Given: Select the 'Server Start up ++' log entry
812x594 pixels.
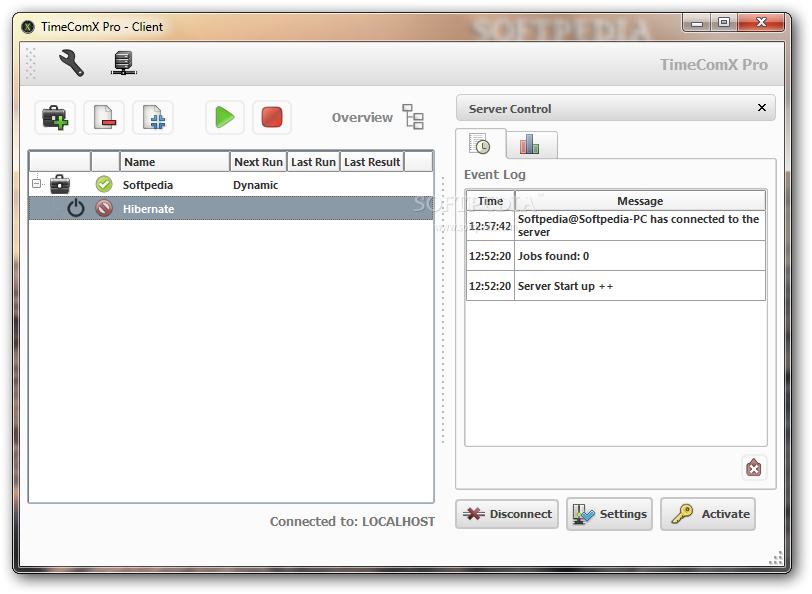Looking at the screenshot, I should (640, 286).
